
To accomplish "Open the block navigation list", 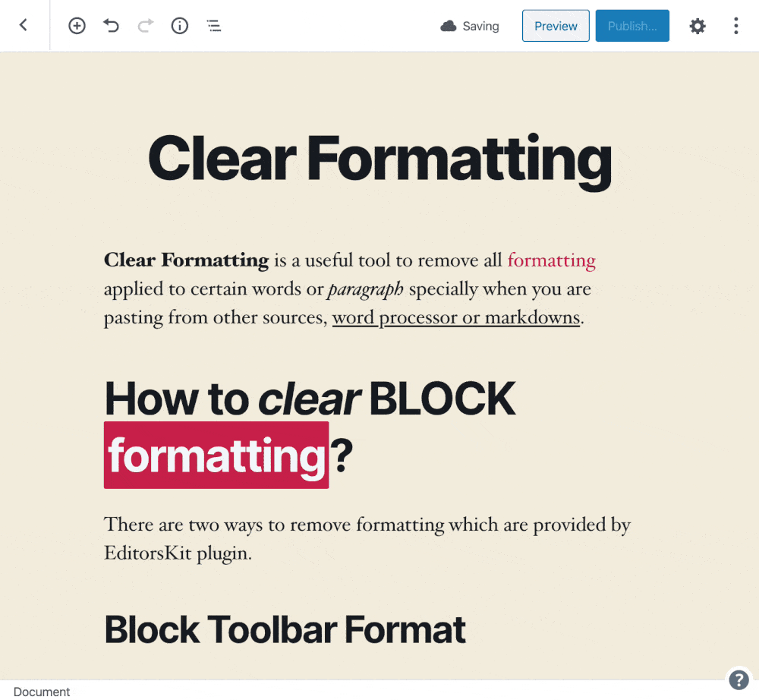I will 213,26.
